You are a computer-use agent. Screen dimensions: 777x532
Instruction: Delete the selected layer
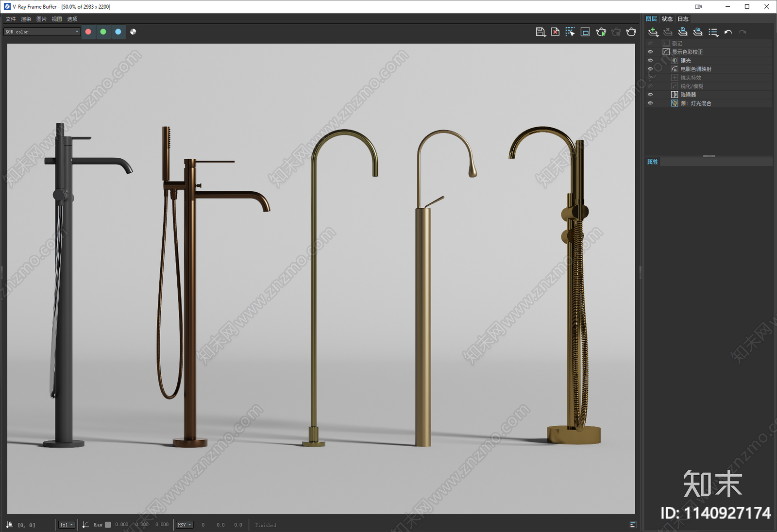[x=668, y=32]
